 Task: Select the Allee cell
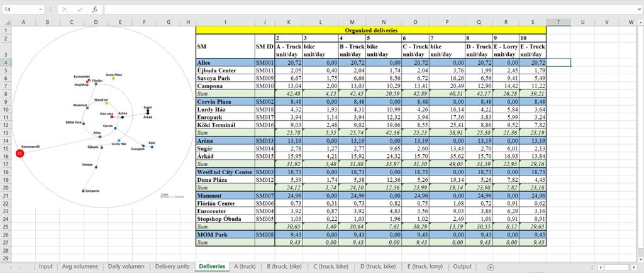click(225, 62)
